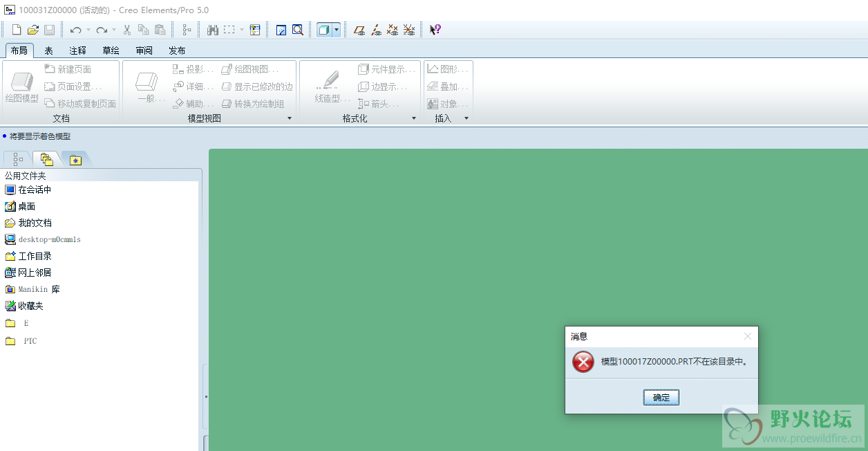Click the 移动或复制页面 button

(80, 104)
